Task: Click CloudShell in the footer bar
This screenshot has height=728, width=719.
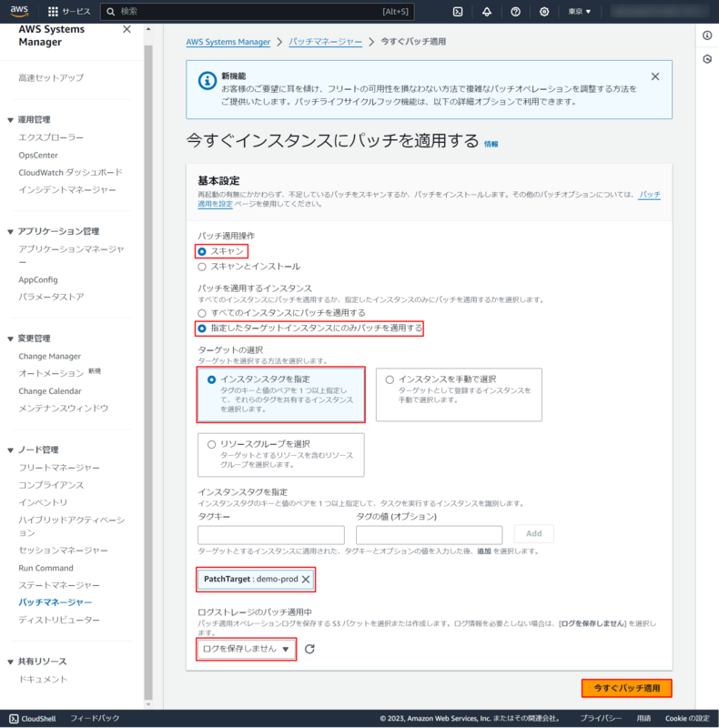Action: point(33,719)
